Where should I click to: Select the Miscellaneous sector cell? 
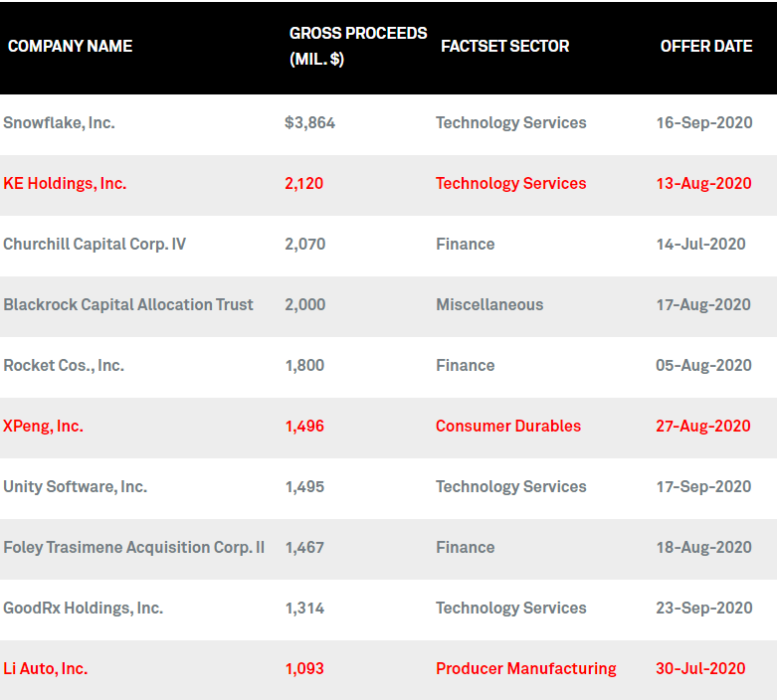pos(489,304)
